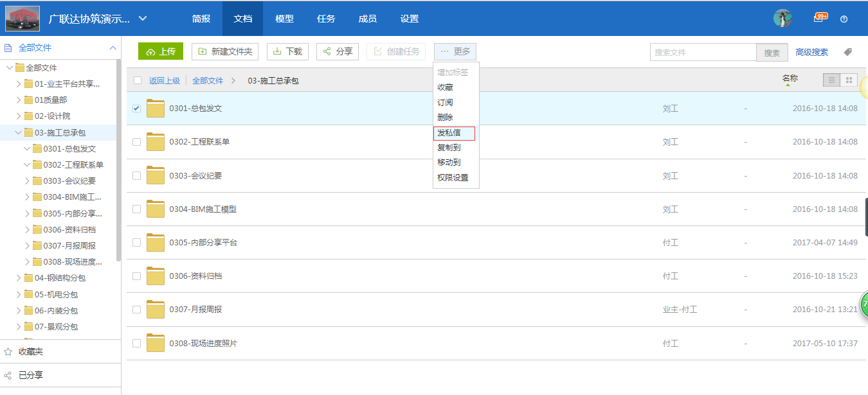The image size is (868, 395).
Task: Click the tag icon beside 高级搜索
Action: pos(847,51)
